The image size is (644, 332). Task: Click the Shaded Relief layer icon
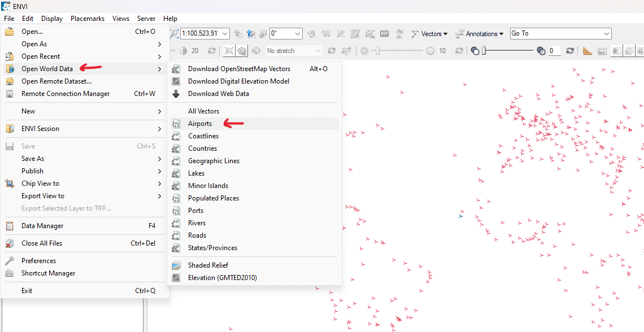tap(176, 265)
